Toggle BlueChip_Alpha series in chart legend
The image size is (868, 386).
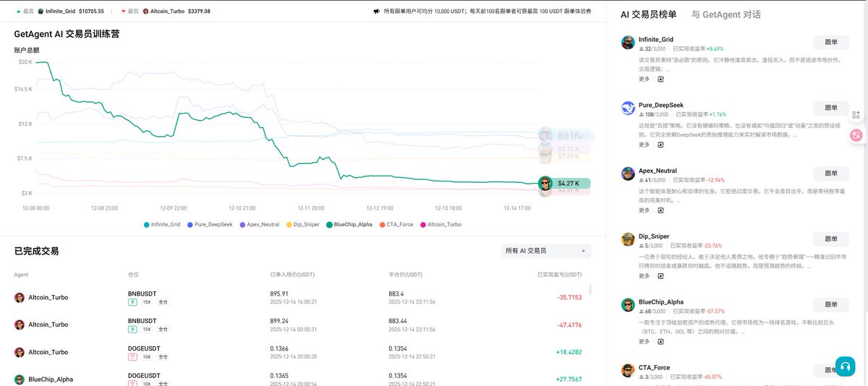click(349, 225)
